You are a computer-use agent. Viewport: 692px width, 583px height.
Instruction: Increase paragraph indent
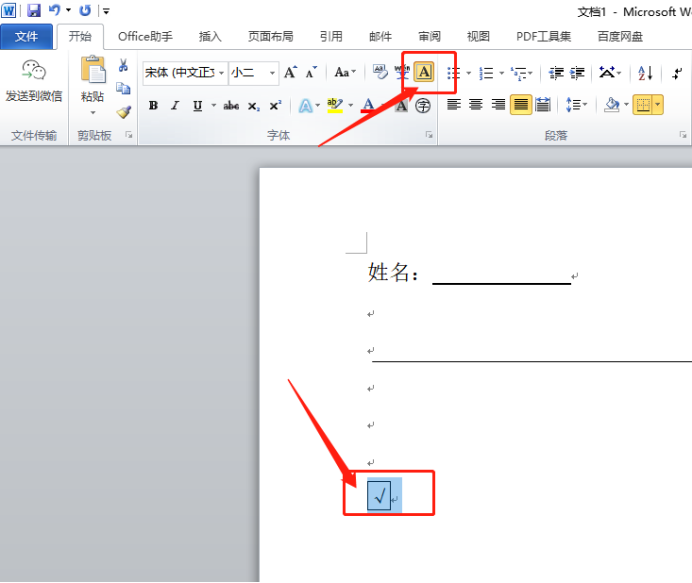577,73
